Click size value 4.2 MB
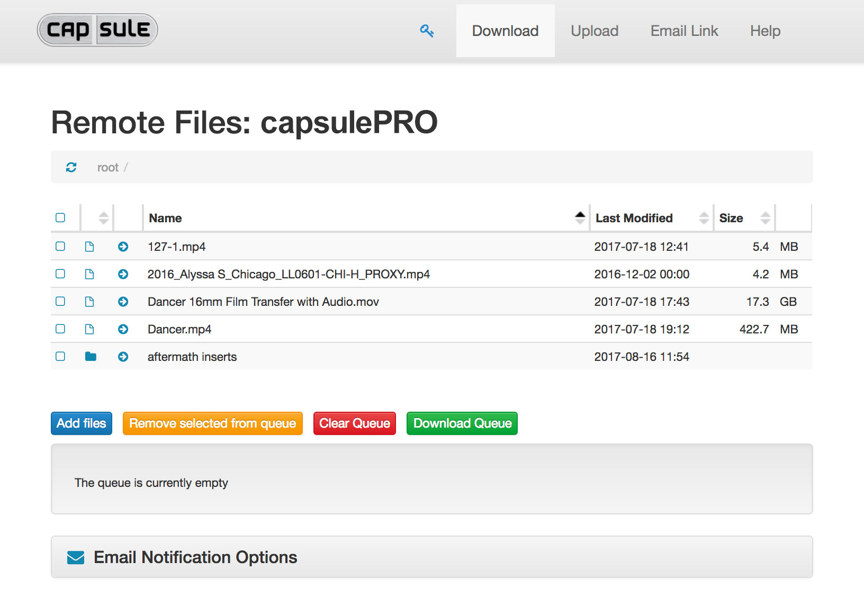The height and width of the screenshot is (616, 864). [x=775, y=274]
